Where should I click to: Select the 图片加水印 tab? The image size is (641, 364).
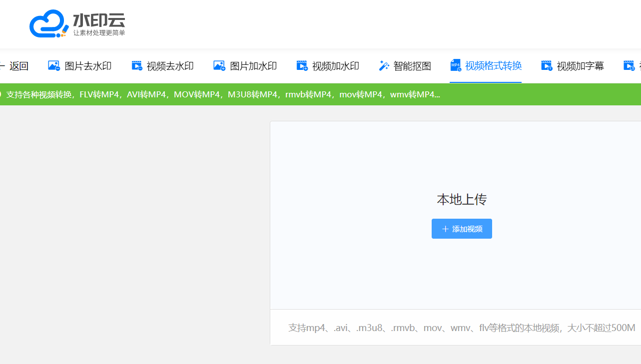tap(245, 66)
